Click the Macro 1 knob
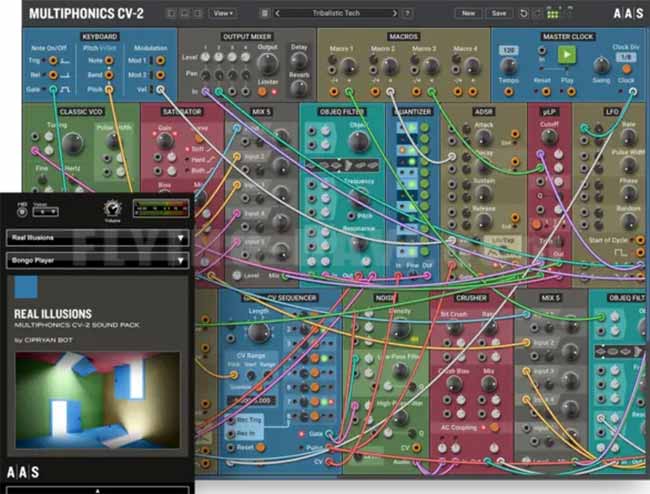Screen dimensions: 650x494 pyautogui.click(x=349, y=66)
